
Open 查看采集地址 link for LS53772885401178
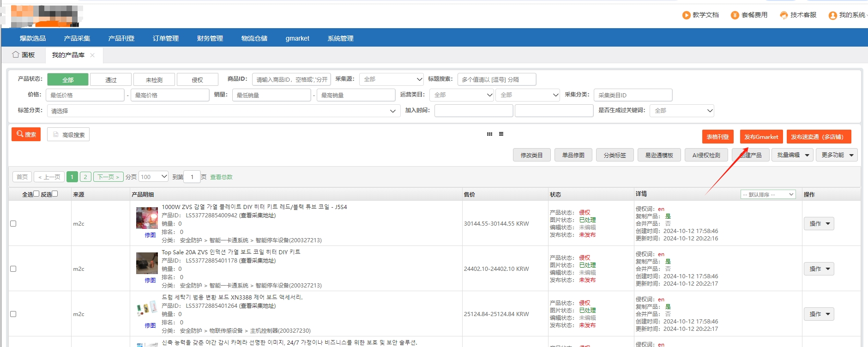tap(258, 261)
